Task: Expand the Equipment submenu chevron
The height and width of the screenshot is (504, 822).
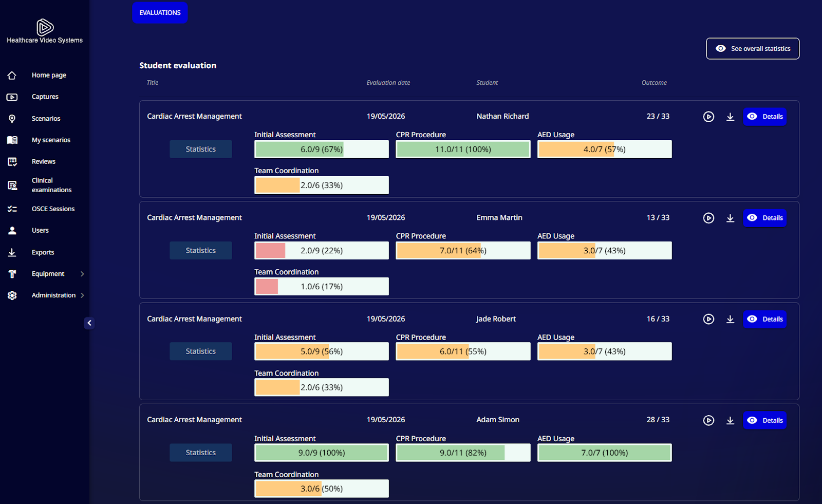Action: [82, 274]
